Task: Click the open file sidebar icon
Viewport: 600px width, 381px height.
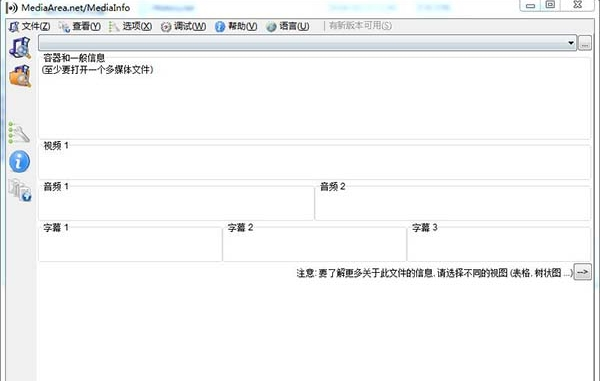Action: click(20, 48)
